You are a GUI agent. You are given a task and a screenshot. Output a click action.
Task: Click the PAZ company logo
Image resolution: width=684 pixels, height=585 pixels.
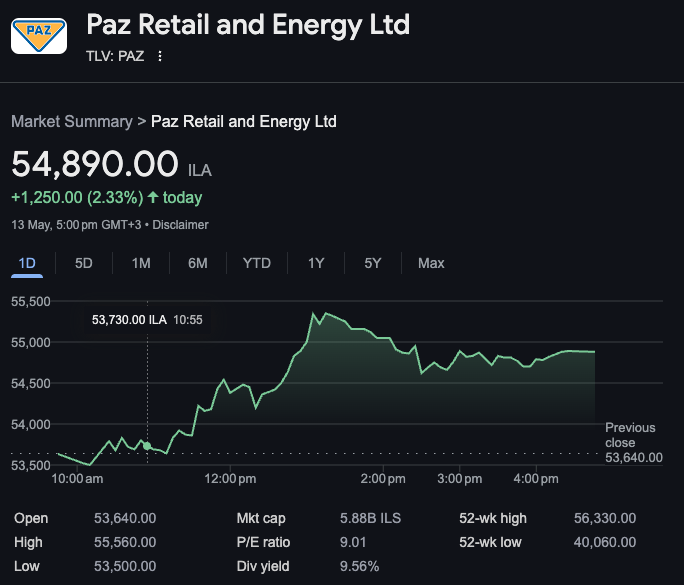pos(39,36)
